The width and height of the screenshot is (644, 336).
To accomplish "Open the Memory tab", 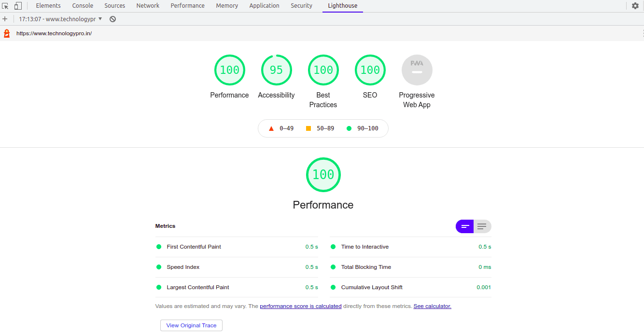I will click(227, 6).
